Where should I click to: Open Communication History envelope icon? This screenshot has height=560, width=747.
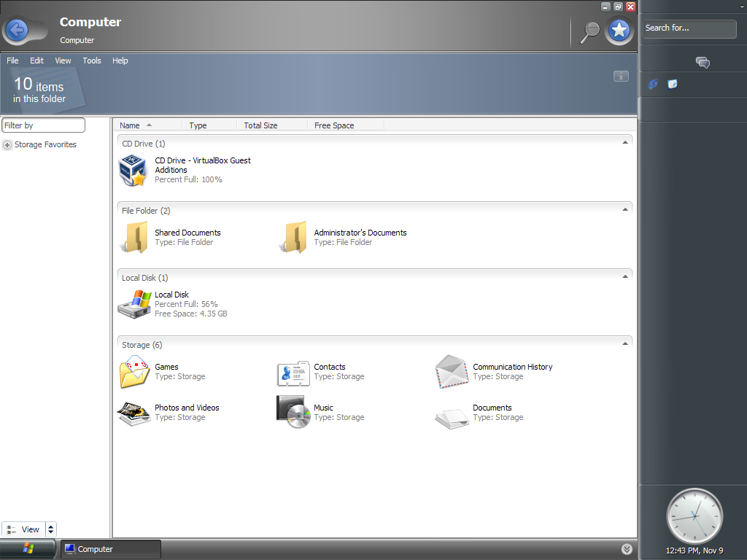coord(452,372)
